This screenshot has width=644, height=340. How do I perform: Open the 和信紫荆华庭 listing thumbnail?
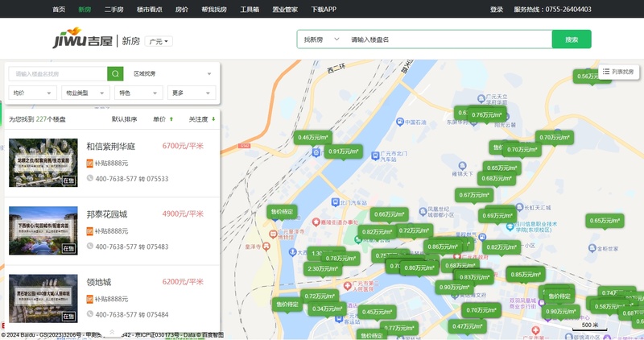coord(43,162)
